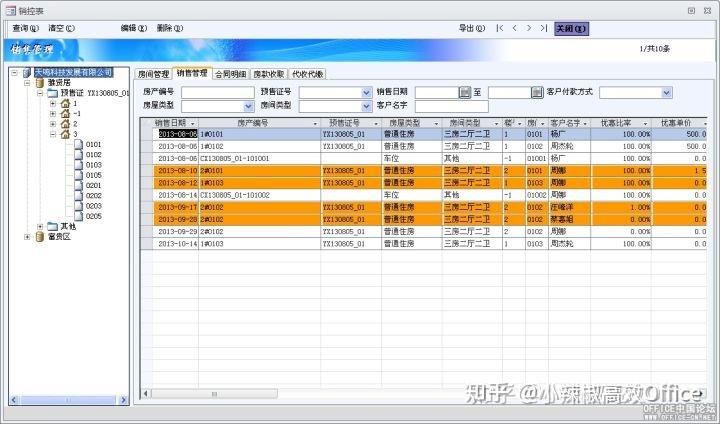Click the 删除 button
720x424 pixels.
[169, 28]
